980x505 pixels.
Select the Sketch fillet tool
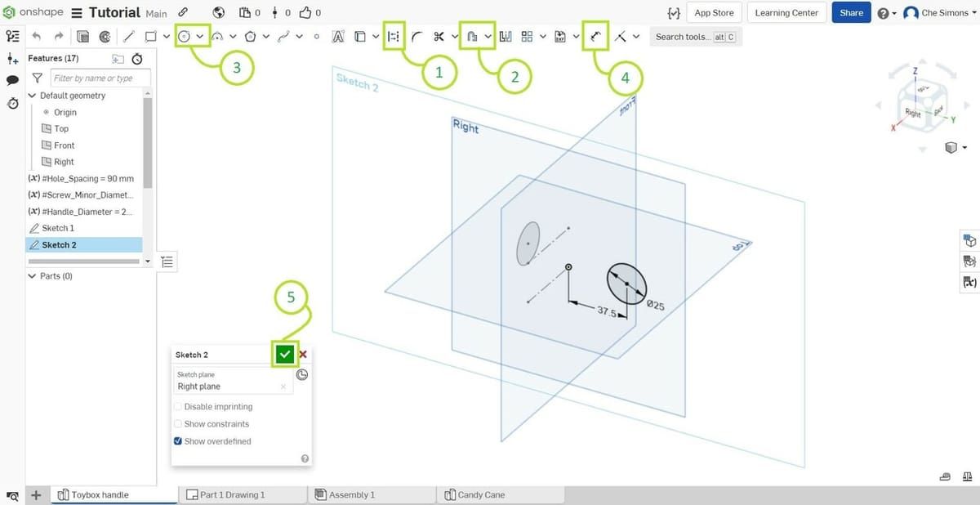416,36
